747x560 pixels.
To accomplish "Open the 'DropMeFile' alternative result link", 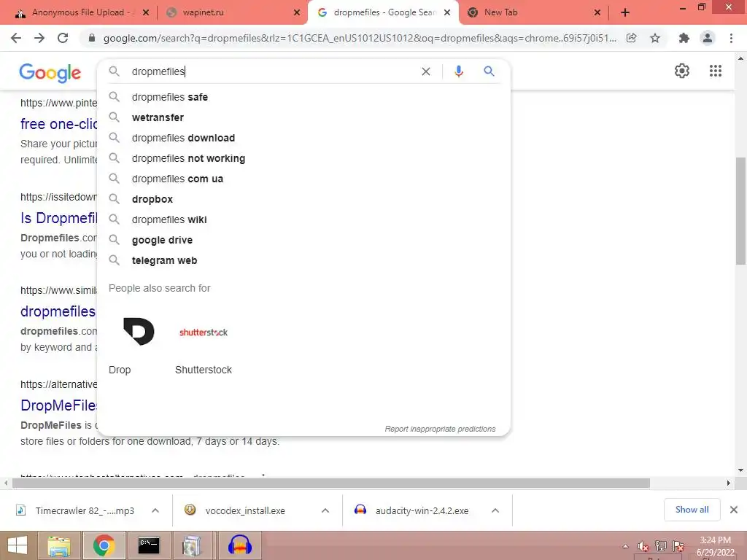I will pyautogui.click(x=58, y=405).
